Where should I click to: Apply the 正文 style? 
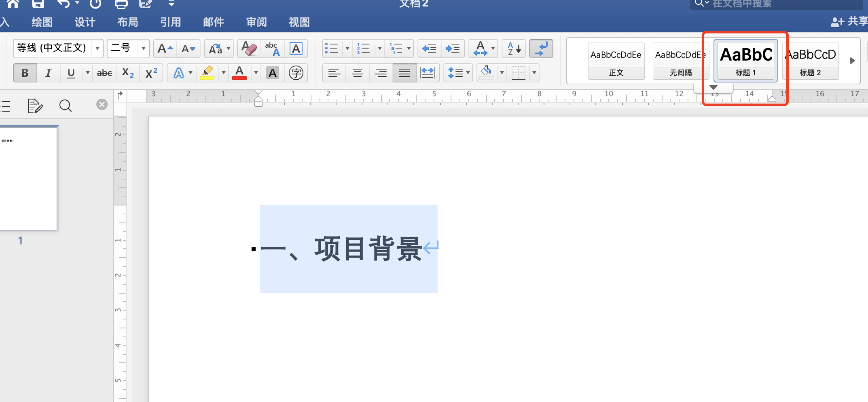coord(616,61)
